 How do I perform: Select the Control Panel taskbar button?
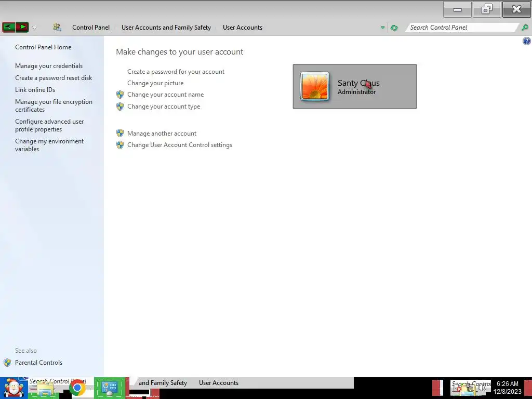point(109,388)
